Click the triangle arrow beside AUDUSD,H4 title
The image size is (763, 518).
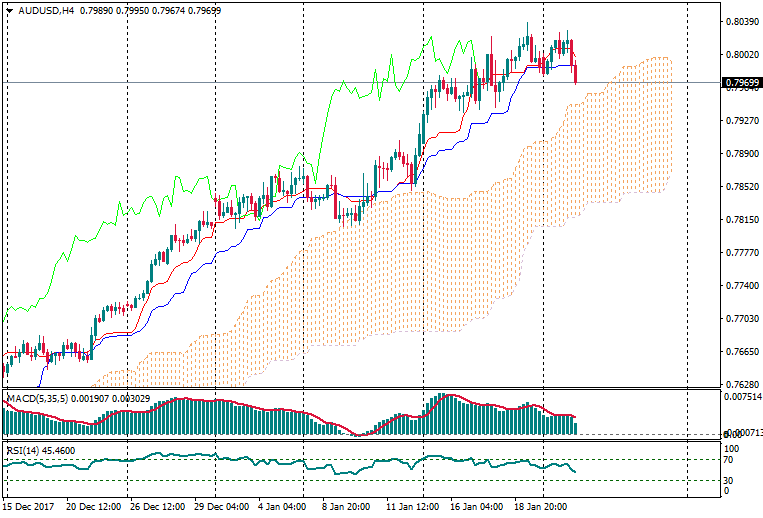click(x=9, y=11)
